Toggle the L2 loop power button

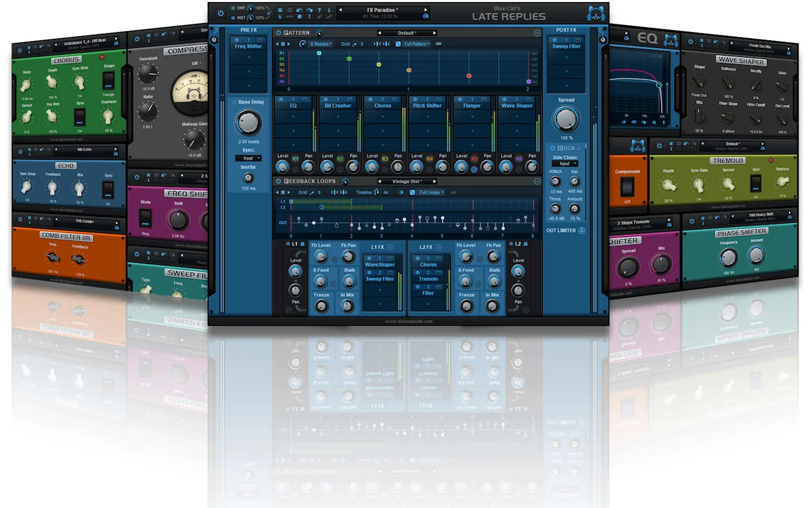(511, 244)
